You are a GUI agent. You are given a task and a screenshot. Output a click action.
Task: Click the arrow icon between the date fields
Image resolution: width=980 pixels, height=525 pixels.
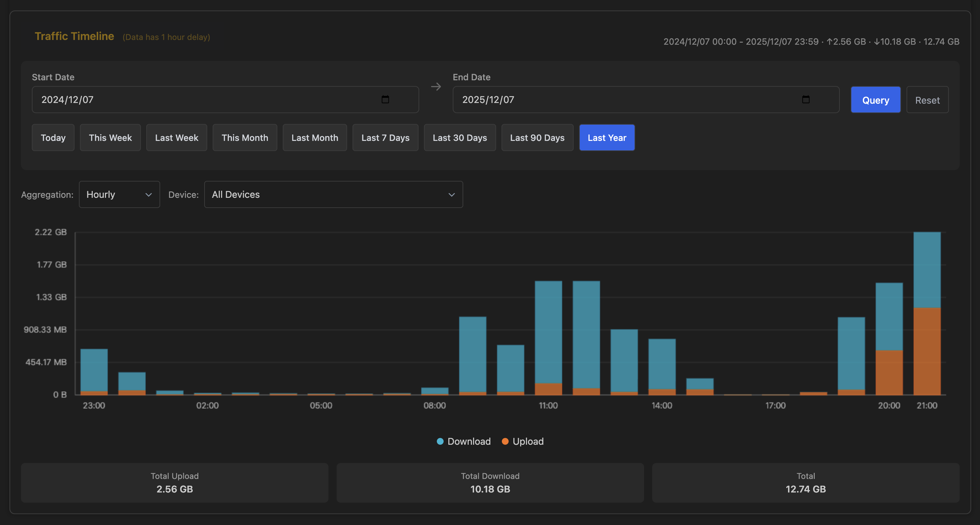[x=436, y=87]
